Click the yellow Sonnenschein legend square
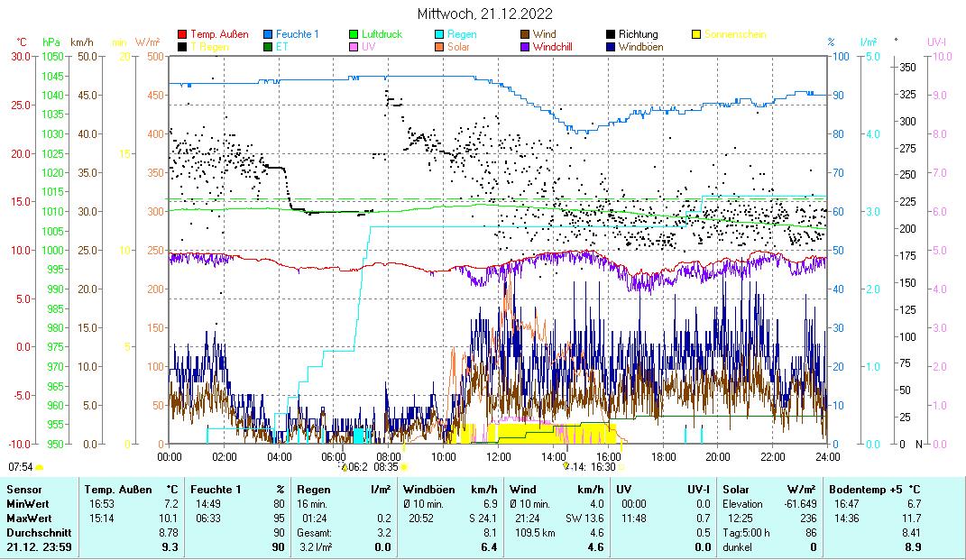This screenshot has width=966, height=560. (697, 35)
